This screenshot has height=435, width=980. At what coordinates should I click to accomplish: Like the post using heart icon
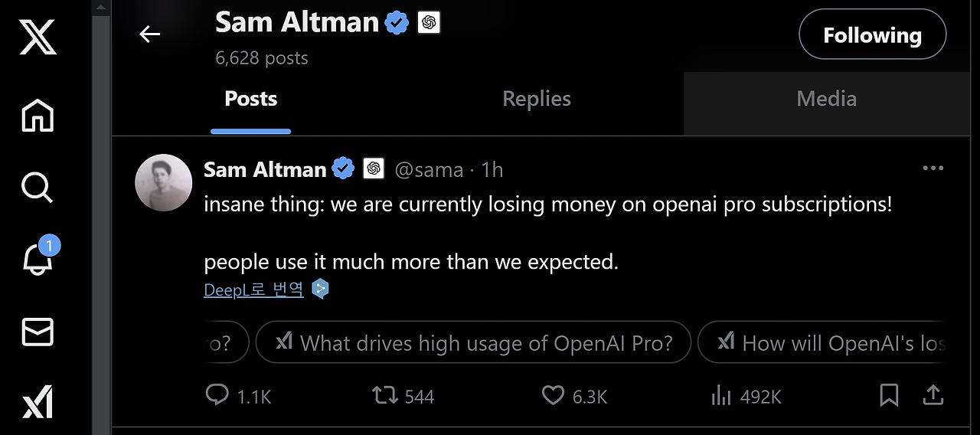point(553,395)
